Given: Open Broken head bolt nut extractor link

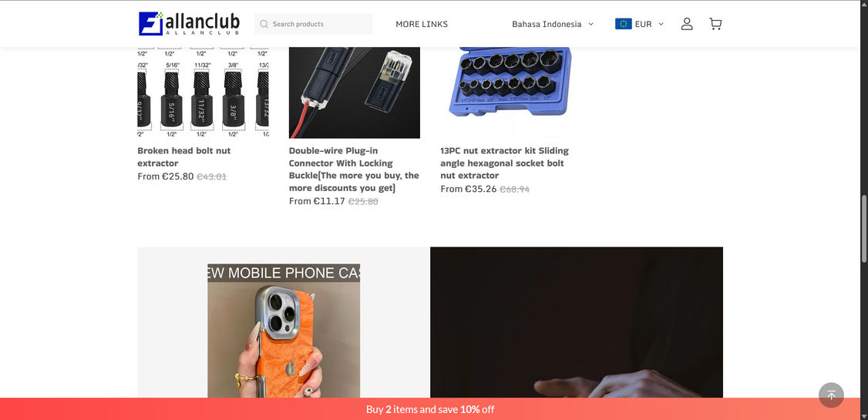Looking at the screenshot, I should pos(183,156).
